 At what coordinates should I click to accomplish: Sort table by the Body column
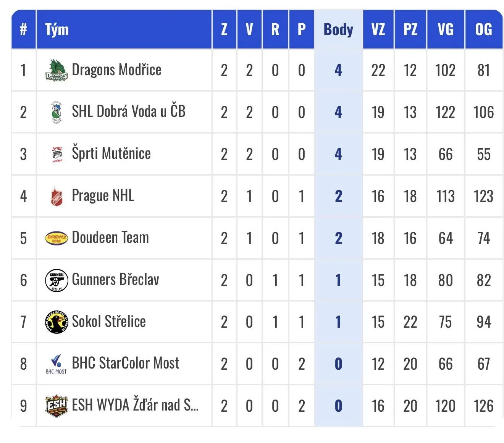(338, 29)
